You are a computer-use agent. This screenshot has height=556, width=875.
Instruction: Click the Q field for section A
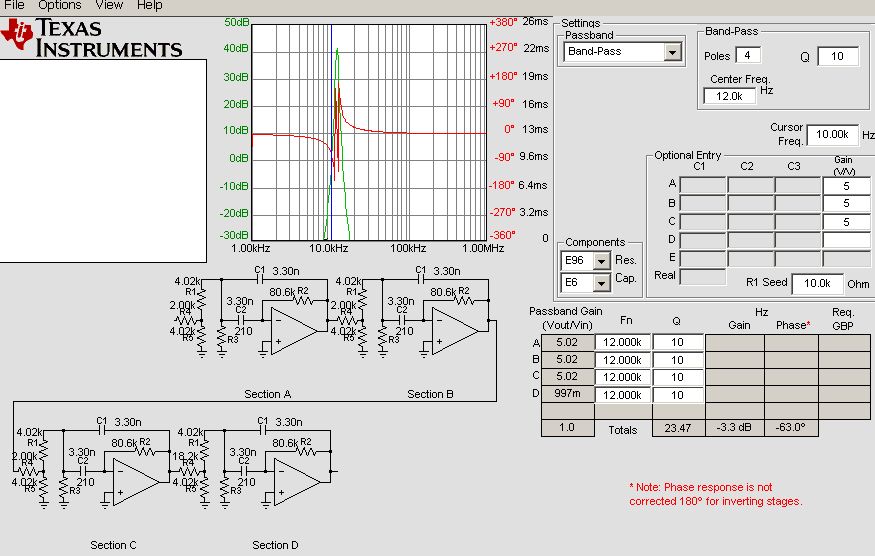click(677, 342)
